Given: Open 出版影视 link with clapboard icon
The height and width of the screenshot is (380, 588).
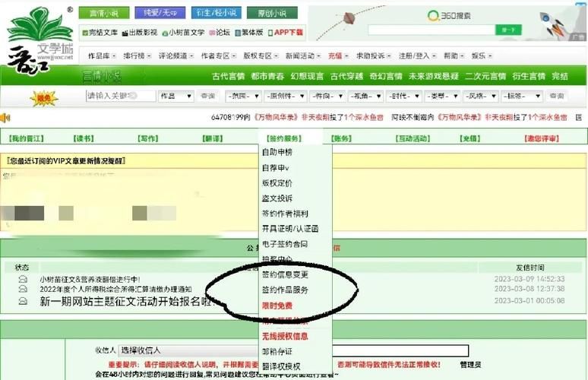Looking at the screenshot, I should tap(140, 33).
